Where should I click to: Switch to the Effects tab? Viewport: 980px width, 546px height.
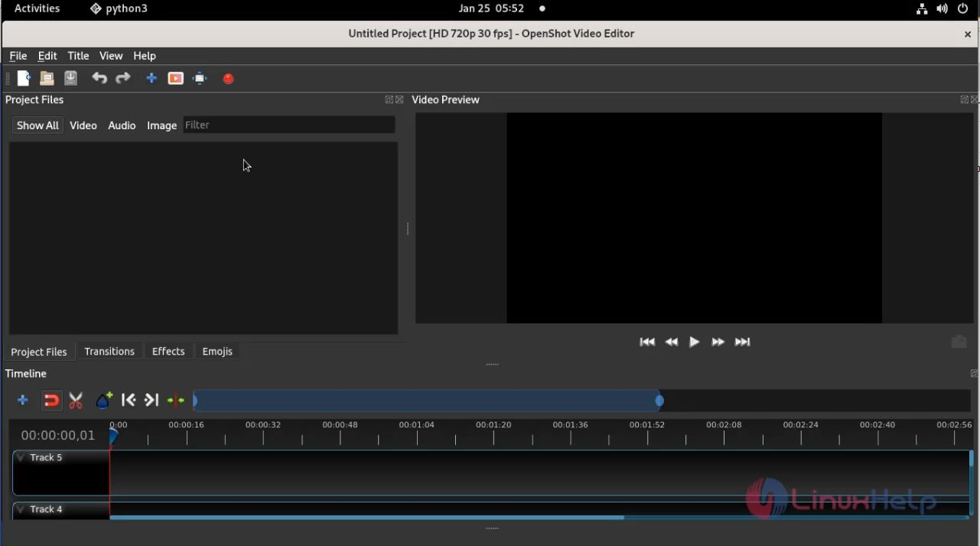pos(168,351)
